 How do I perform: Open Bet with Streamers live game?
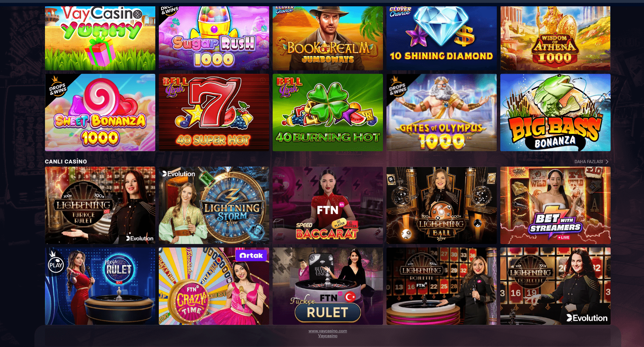coord(555,205)
